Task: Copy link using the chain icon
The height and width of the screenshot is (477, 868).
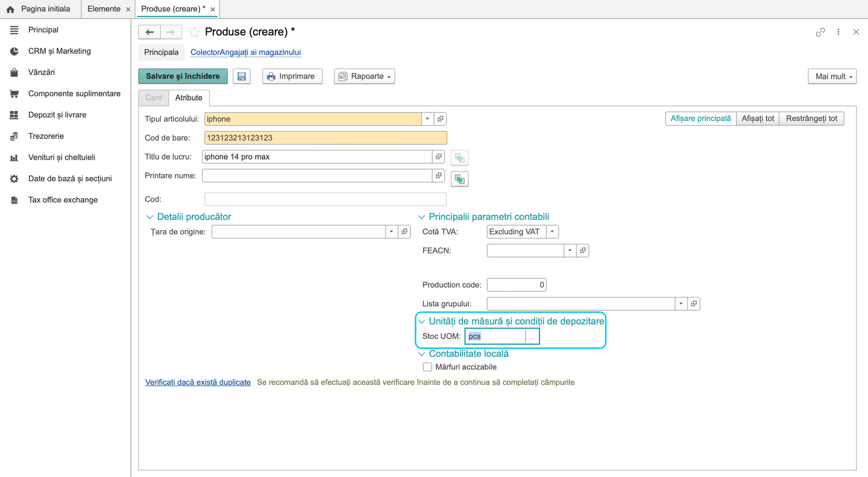Action: pos(820,32)
